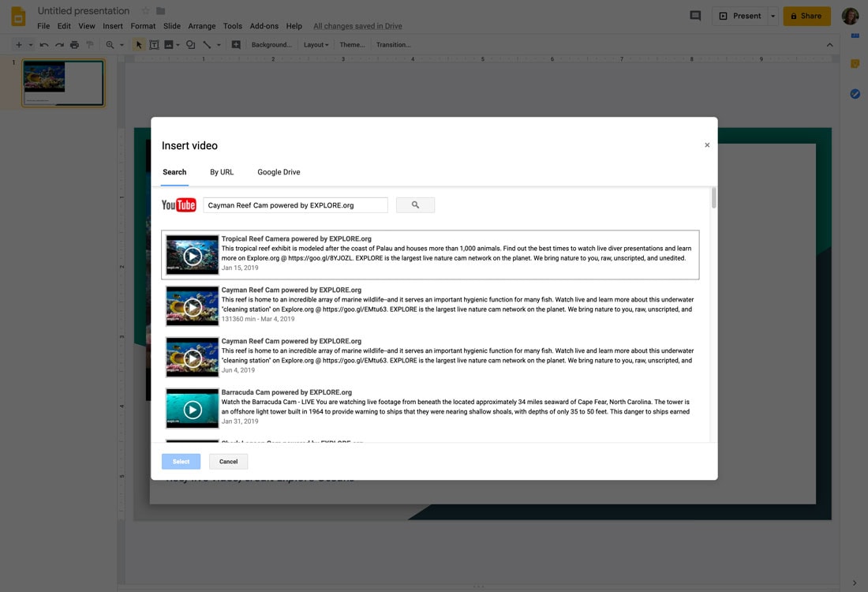Click the YouTube search input field

pos(295,205)
